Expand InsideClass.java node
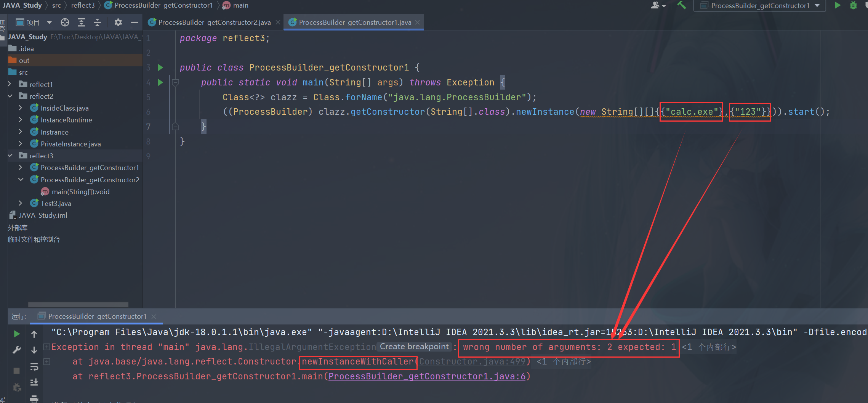868x403 pixels. (x=21, y=108)
